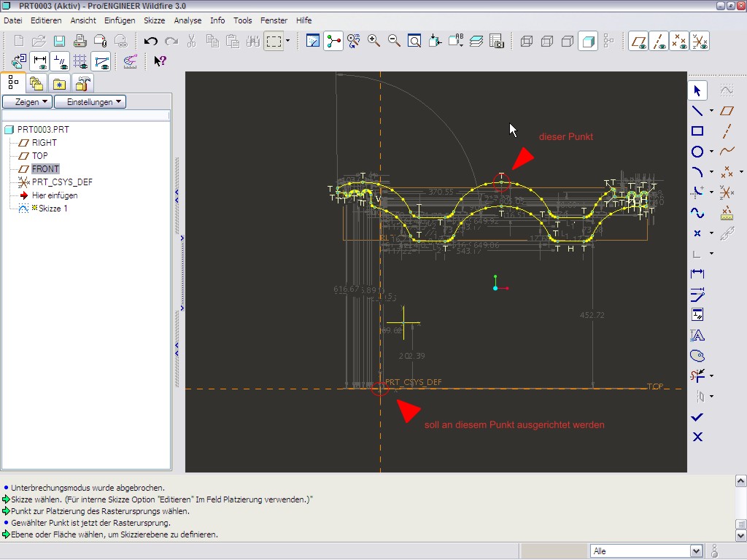
Task: Select the Arc sketch tool
Action: coord(697,172)
